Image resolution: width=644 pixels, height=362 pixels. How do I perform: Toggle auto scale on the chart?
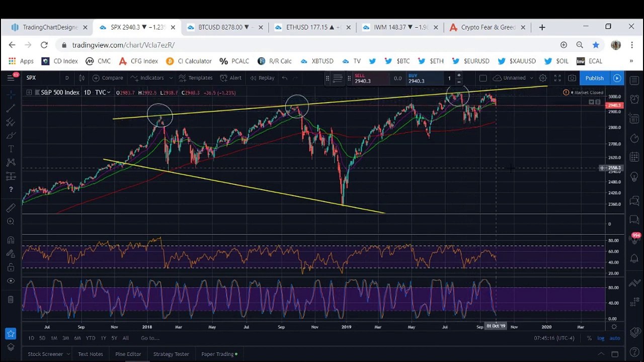[x=615, y=338]
